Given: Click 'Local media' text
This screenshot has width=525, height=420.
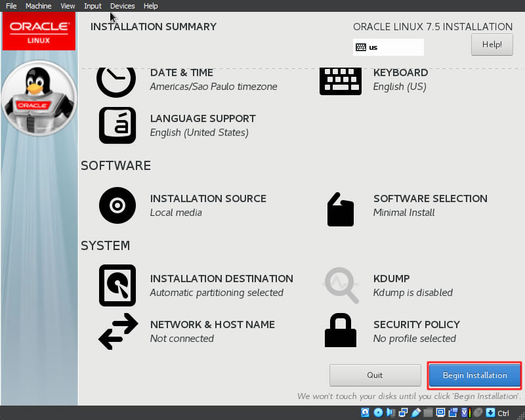Looking at the screenshot, I should (x=176, y=213).
